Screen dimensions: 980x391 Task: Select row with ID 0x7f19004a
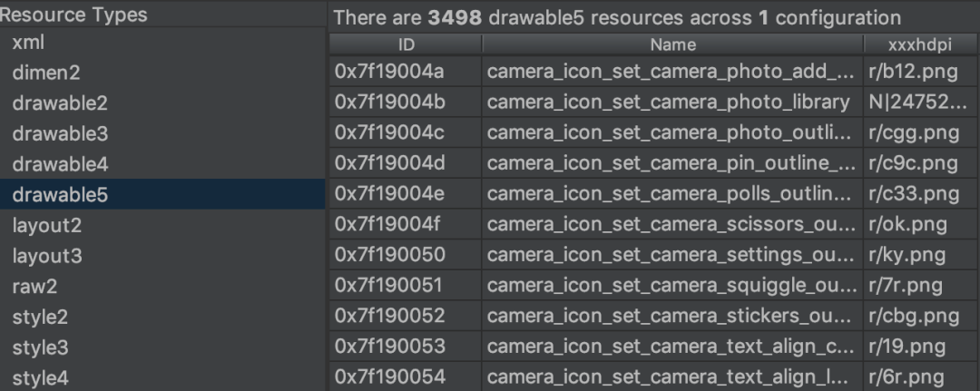[653, 71]
